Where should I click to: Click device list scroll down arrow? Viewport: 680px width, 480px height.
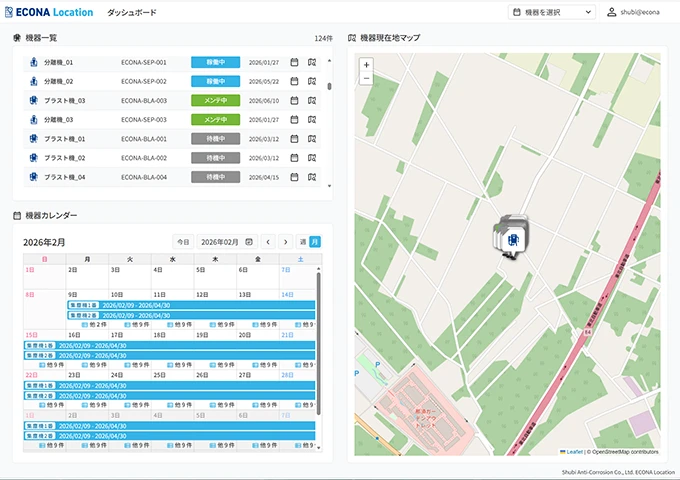pos(330,186)
